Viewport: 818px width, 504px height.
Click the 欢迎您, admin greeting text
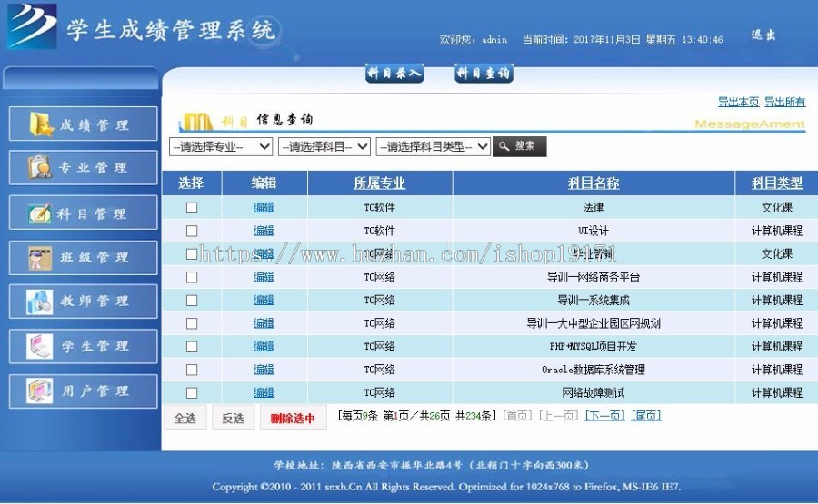(x=474, y=40)
